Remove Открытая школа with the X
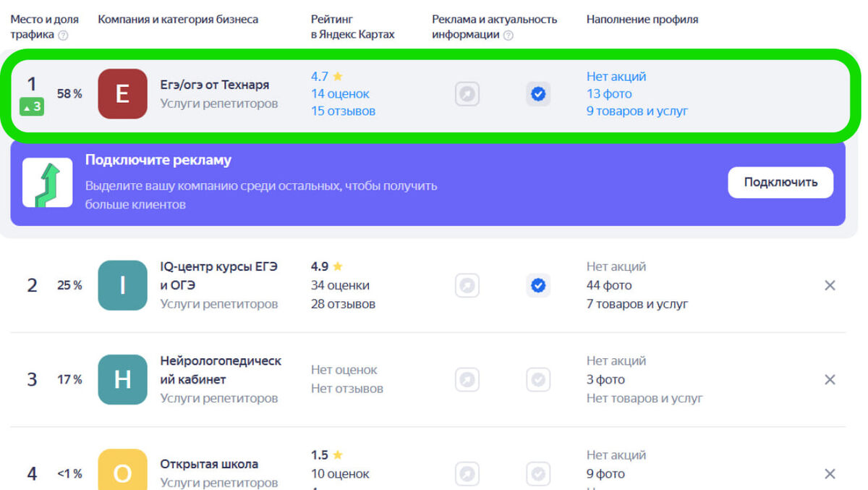Image resolution: width=868 pixels, height=490 pixels. click(830, 474)
